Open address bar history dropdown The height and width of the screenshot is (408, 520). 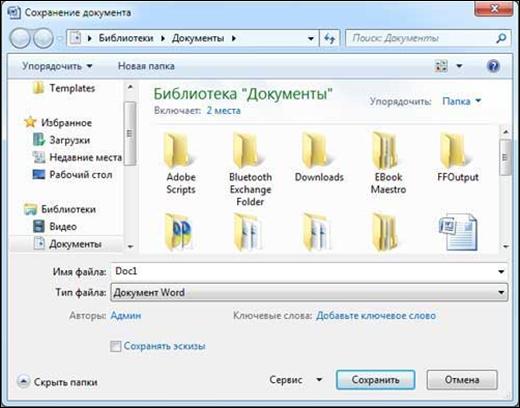pos(311,39)
